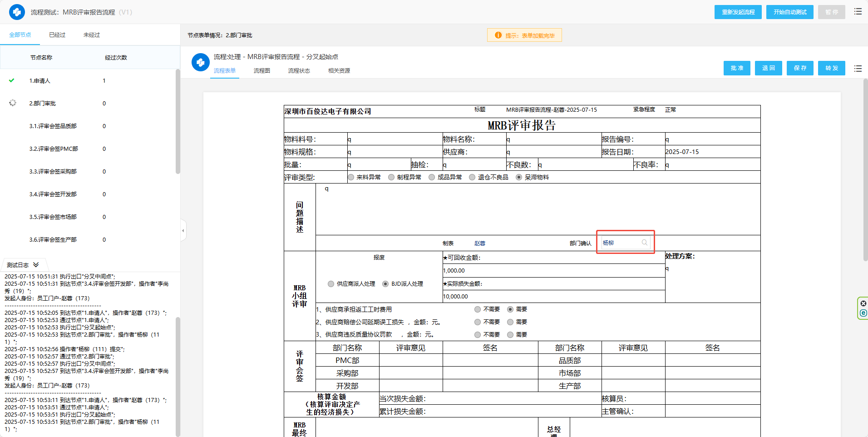
Task: Click the blue app logo in the top bar
Action: pyautogui.click(x=17, y=12)
